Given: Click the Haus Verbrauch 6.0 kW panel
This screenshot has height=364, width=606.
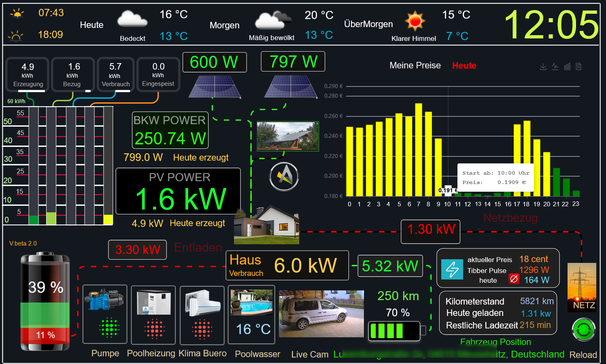Looking at the screenshot, I should tap(287, 265).
